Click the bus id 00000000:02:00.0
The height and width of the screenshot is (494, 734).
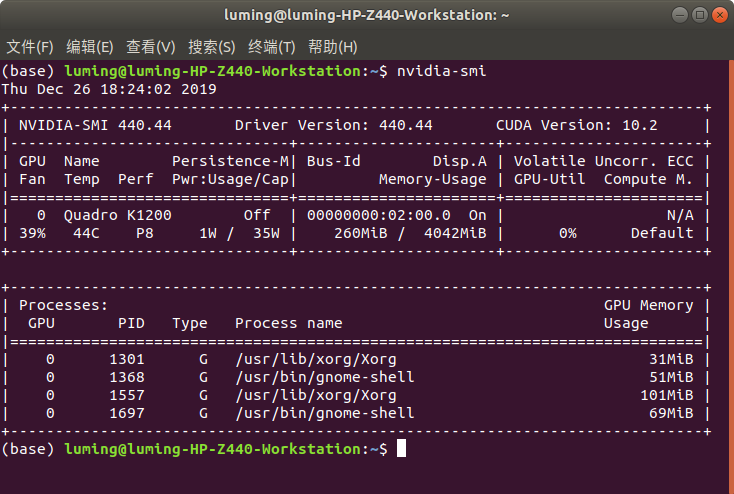(378, 215)
